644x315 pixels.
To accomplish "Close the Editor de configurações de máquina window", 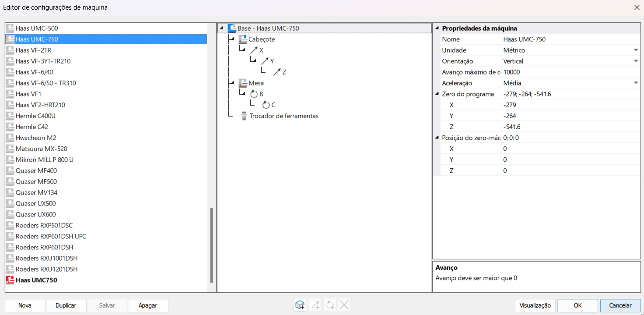I will click(637, 7).
